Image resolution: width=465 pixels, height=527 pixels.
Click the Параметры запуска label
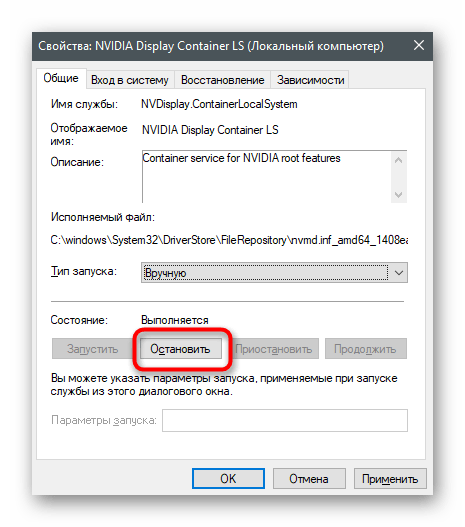(x=104, y=420)
